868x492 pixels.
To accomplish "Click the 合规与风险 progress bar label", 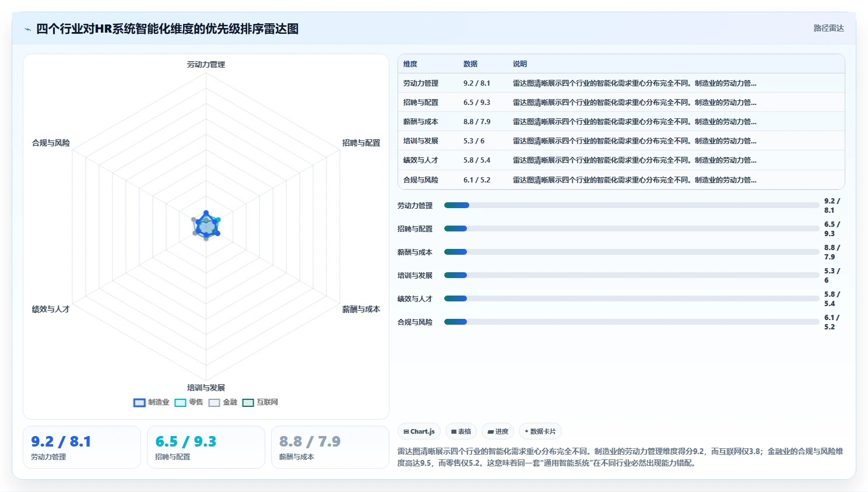I will [x=415, y=322].
